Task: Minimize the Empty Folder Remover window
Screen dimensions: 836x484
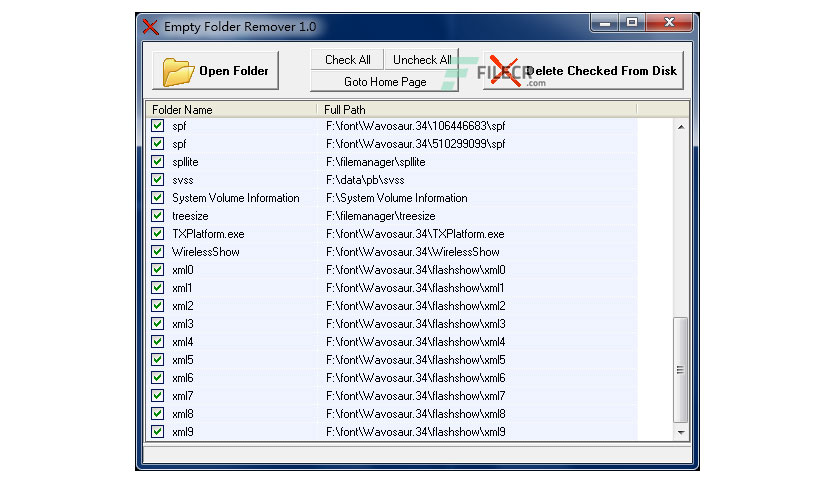Action: pos(605,22)
